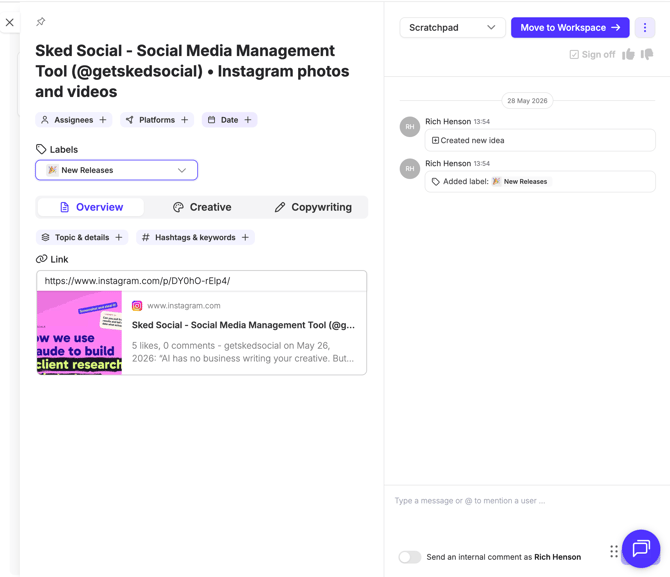Click the Assignees chip label
This screenshot has width=670, height=577.
click(73, 120)
